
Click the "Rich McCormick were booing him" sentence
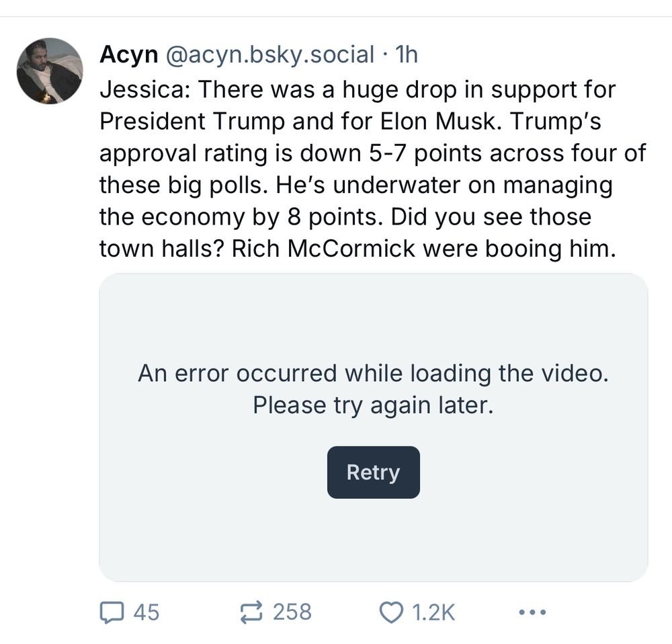coord(424,248)
